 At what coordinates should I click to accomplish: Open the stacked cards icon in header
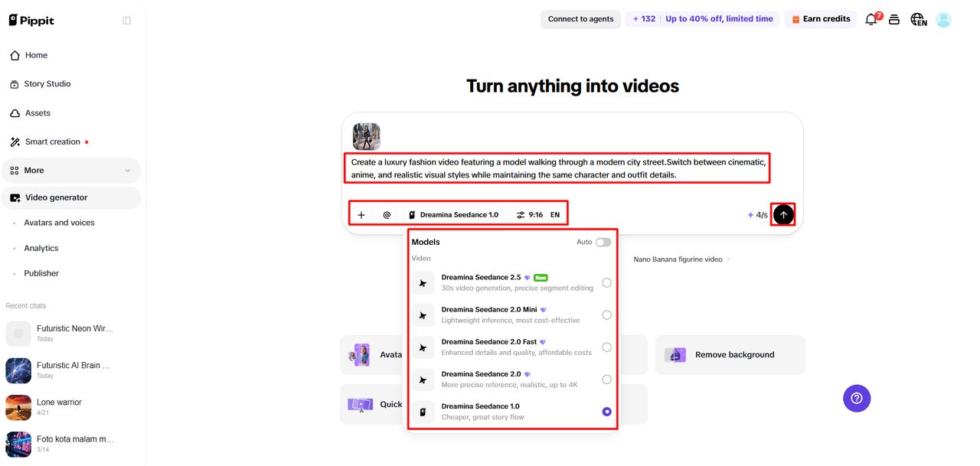click(894, 20)
